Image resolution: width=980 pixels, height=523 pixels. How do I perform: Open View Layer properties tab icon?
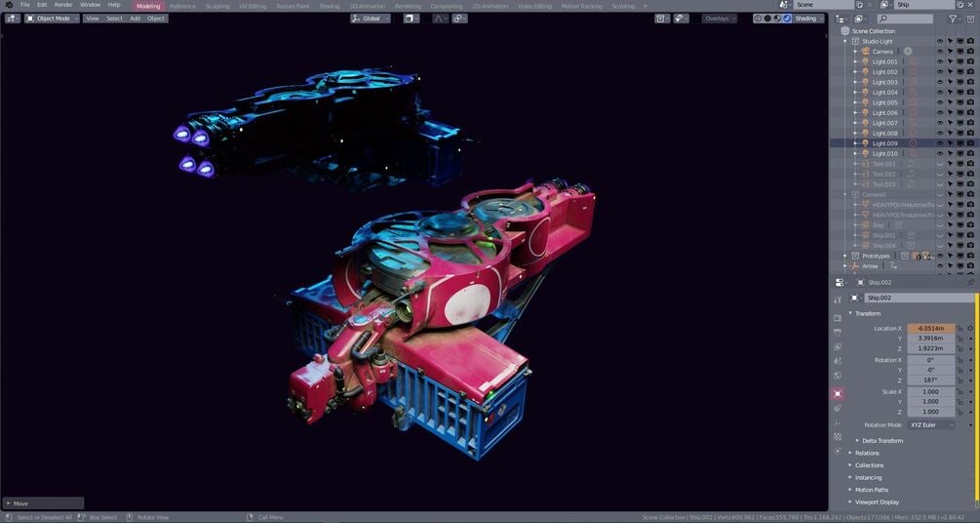click(x=838, y=346)
